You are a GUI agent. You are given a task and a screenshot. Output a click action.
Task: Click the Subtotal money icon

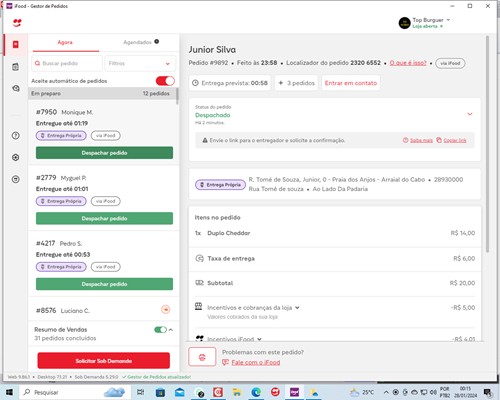point(199,283)
